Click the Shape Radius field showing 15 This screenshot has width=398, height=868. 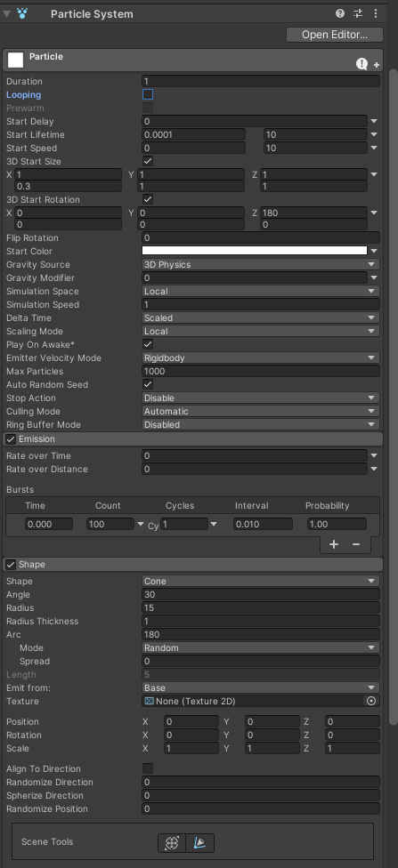261,607
